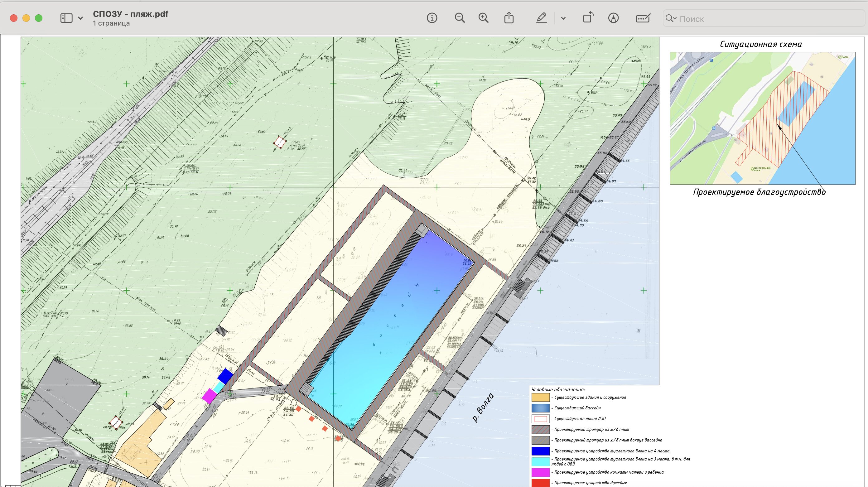Click the magenta mother-and-child room on the map

(209, 396)
